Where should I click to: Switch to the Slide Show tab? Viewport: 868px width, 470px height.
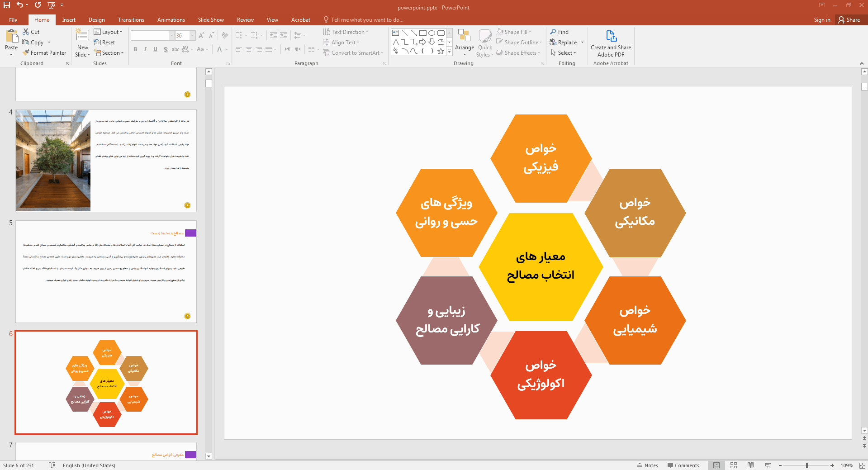pyautogui.click(x=210, y=20)
